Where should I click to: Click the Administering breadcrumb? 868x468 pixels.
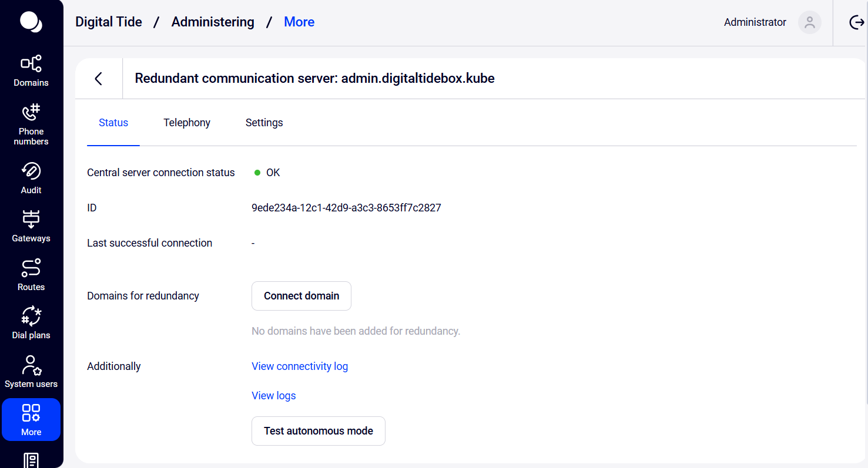click(213, 22)
